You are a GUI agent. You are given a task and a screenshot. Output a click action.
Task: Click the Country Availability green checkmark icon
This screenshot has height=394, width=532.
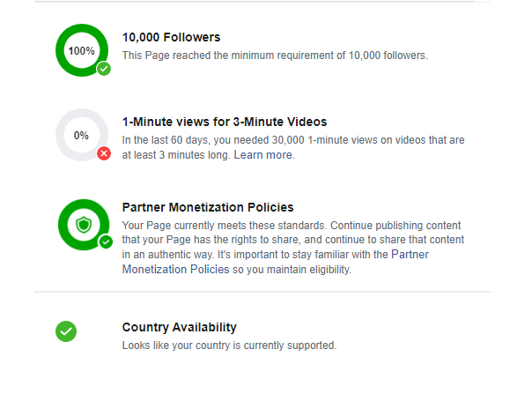pos(66,331)
